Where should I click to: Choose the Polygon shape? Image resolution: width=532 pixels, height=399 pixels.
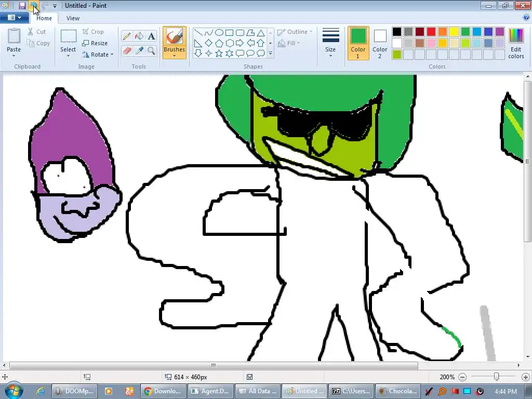[250, 33]
